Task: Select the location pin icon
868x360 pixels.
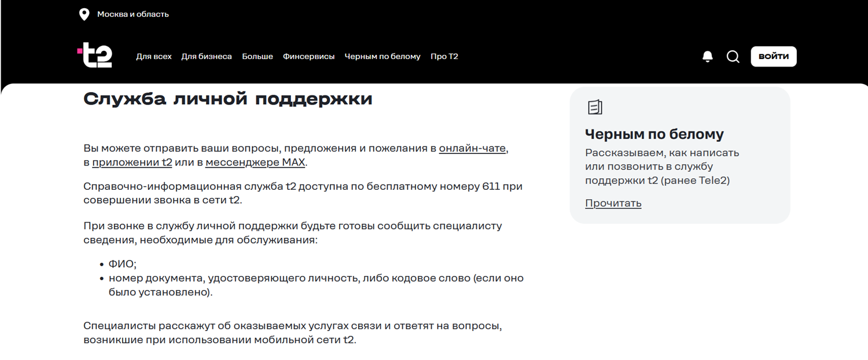Action: (x=86, y=14)
